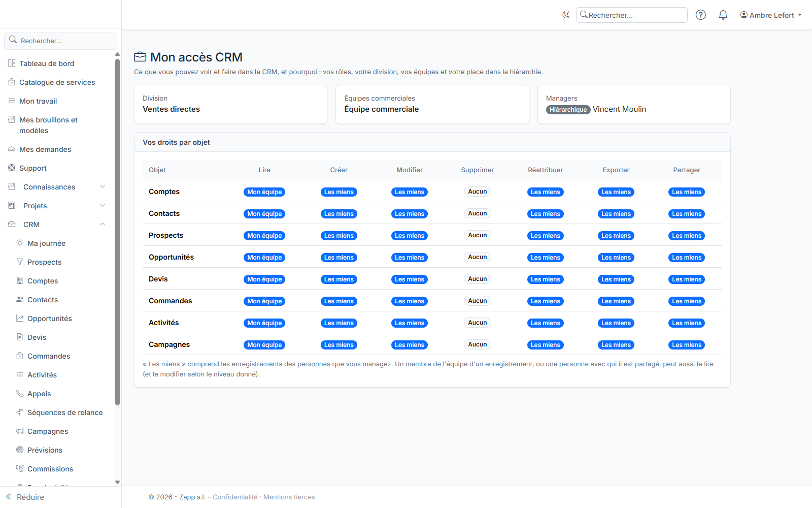The image size is (812, 508).
Task: Click the sidebar Rechercher search box
Action: pos(61,41)
